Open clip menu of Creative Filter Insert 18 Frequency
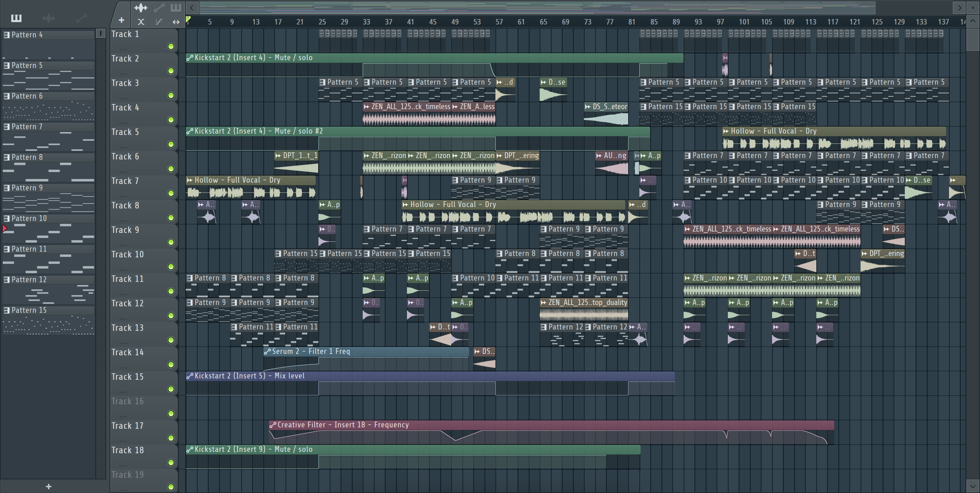Image resolution: width=980 pixels, height=493 pixels. 273,425
